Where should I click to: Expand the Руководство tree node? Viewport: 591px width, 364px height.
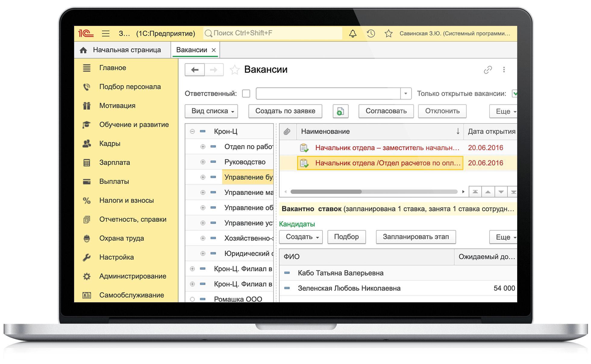[203, 162]
